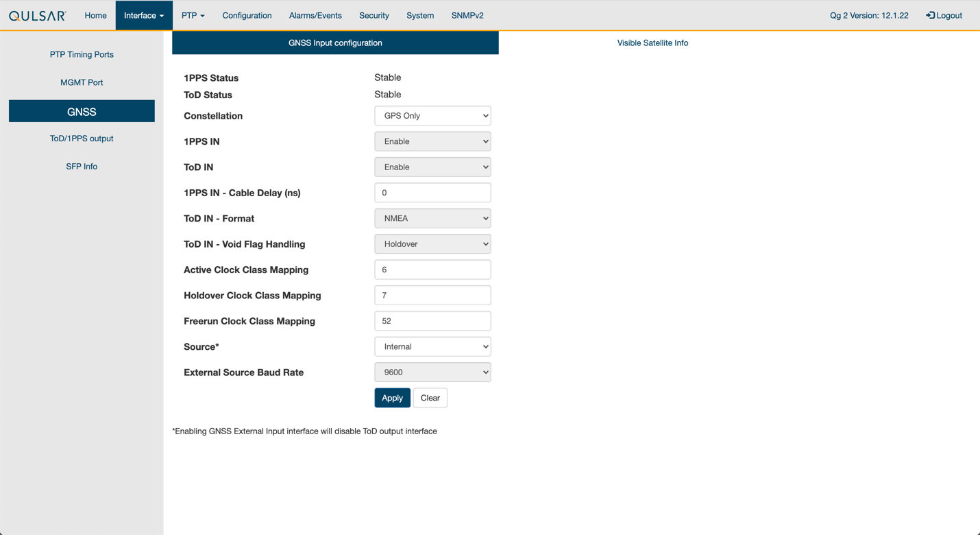
Task: Open the Constellation dropdown
Action: (x=432, y=116)
